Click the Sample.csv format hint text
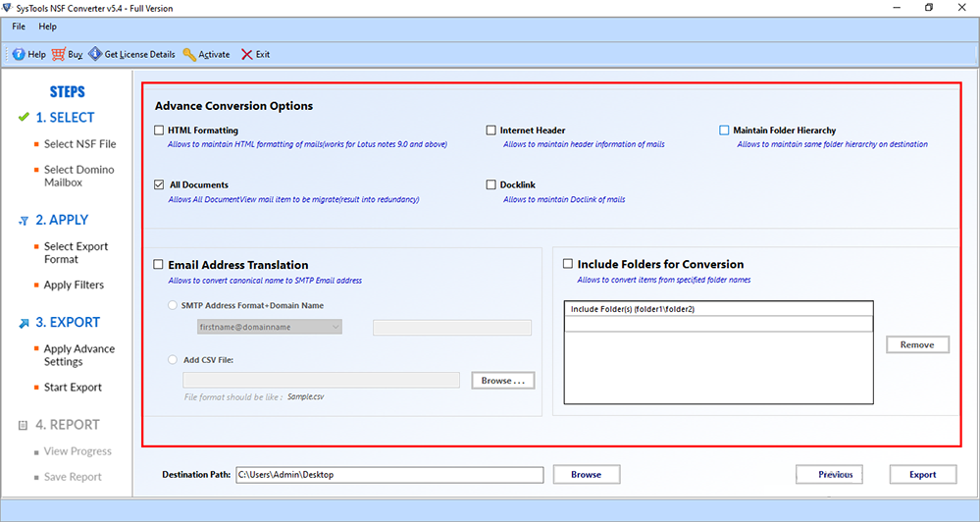980x522 pixels. (x=306, y=397)
